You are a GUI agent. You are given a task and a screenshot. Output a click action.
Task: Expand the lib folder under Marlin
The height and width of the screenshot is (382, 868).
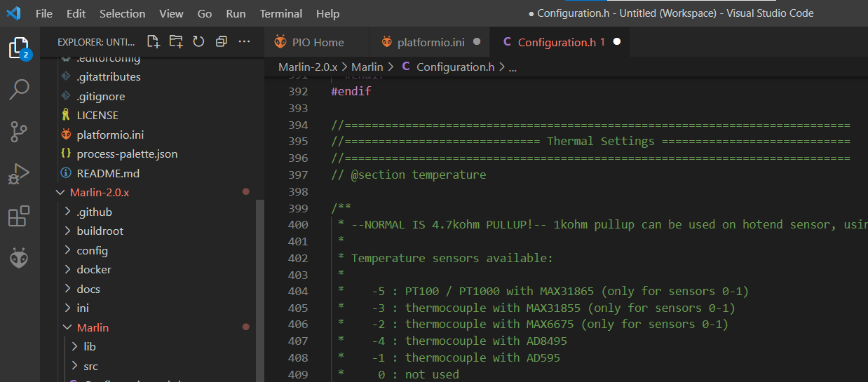coord(89,346)
